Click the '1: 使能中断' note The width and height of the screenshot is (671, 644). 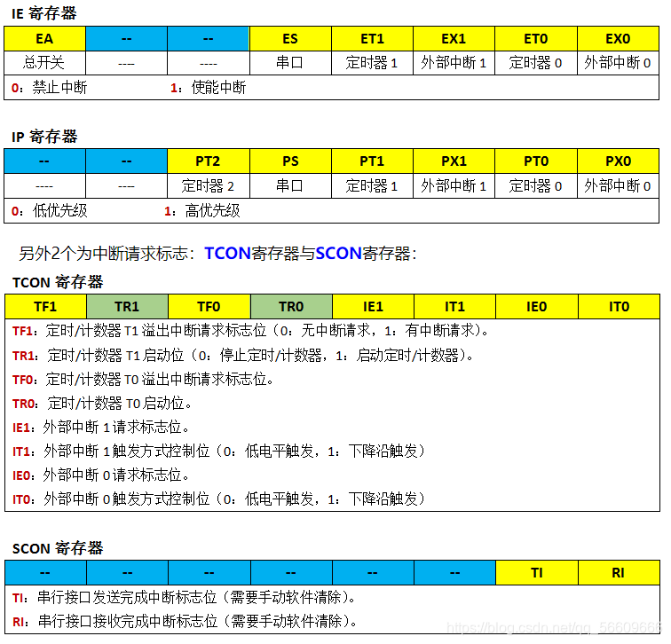click(208, 88)
